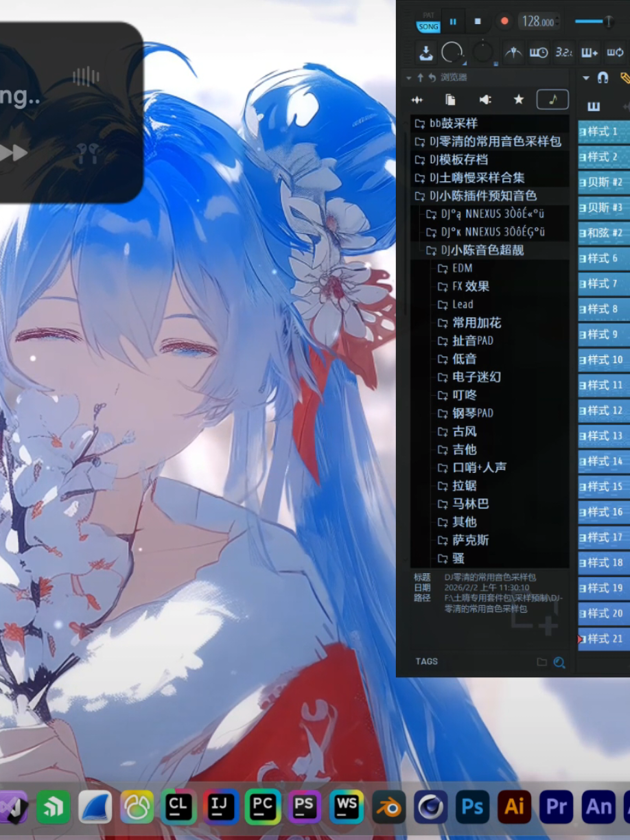Image resolution: width=630 pixels, height=840 pixels.
Task: Enable wait for input icon
Action: (x=539, y=52)
